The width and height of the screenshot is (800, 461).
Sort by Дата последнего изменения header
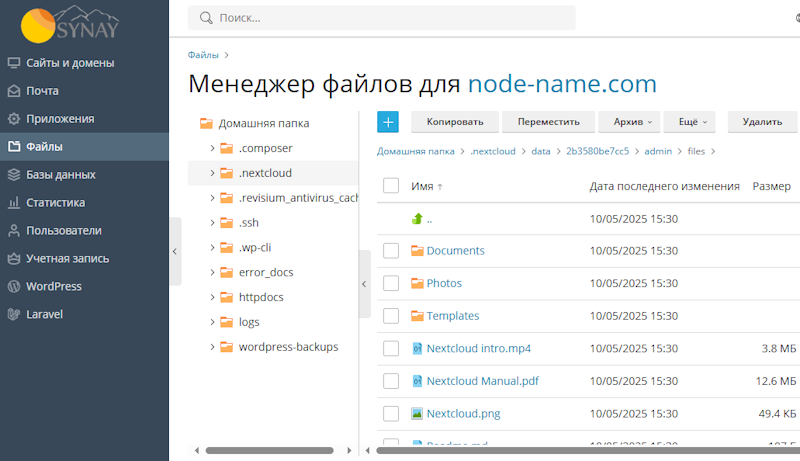664,187
